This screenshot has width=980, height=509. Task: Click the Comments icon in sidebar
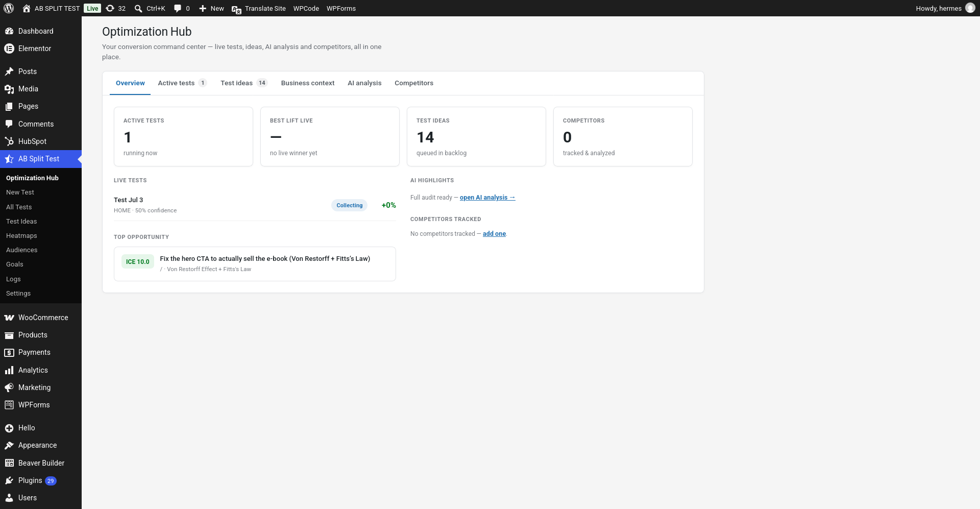[x=9, y=124]
